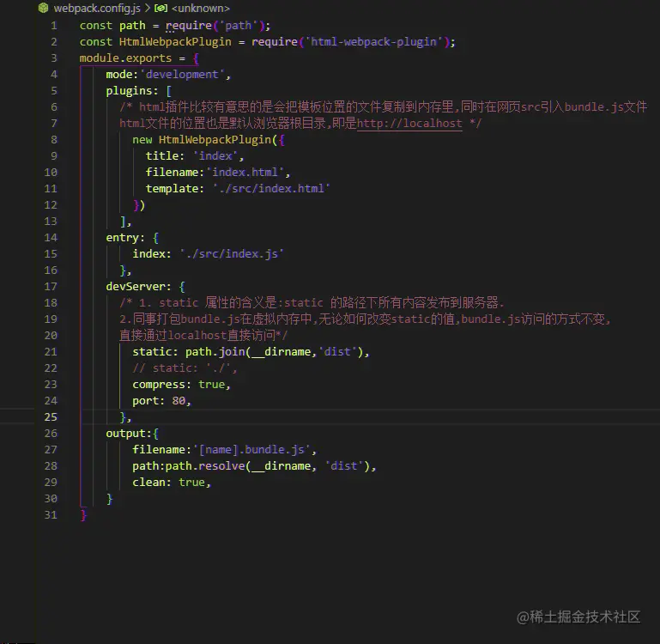
Task: Click line number 31 in gutter
Action: click(x=51, y=514)
